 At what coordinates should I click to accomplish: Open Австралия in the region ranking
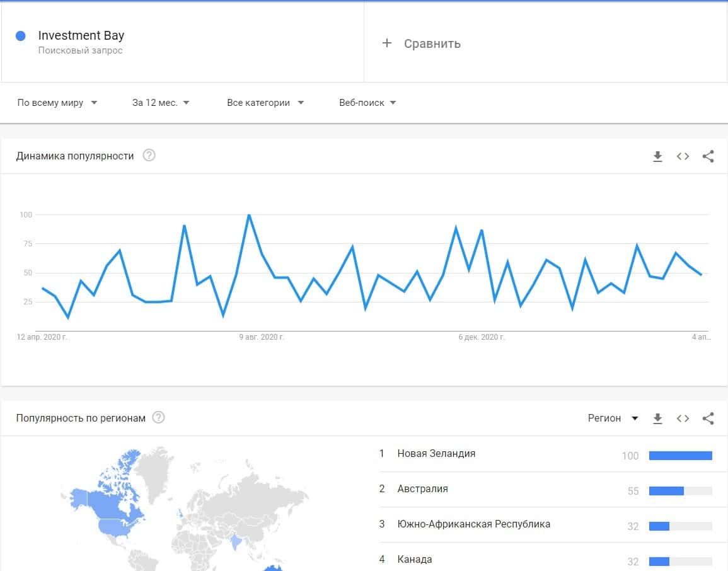422,488
